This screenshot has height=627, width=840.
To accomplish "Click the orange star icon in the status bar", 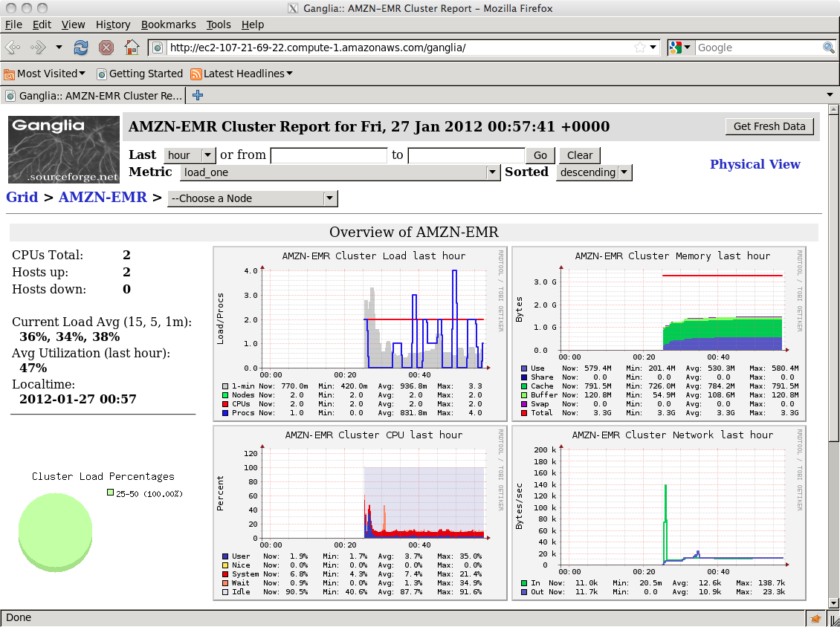I will coord(815,617).
